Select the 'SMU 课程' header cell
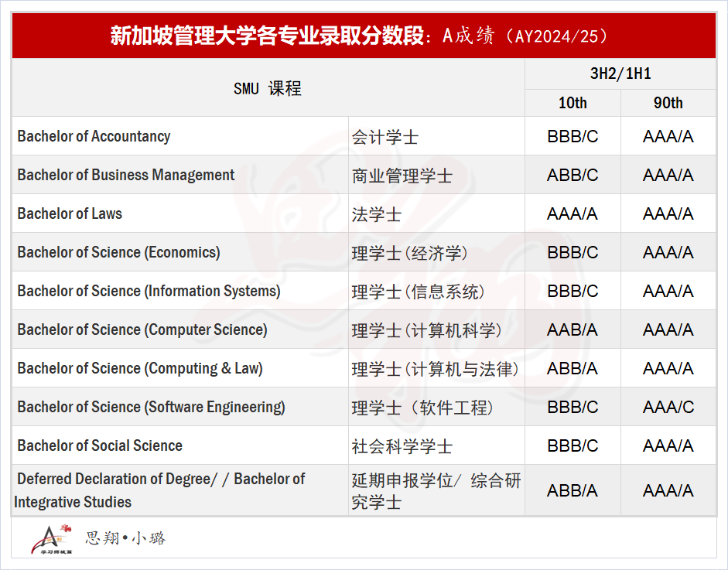The image size is (728, 570). 268,88
